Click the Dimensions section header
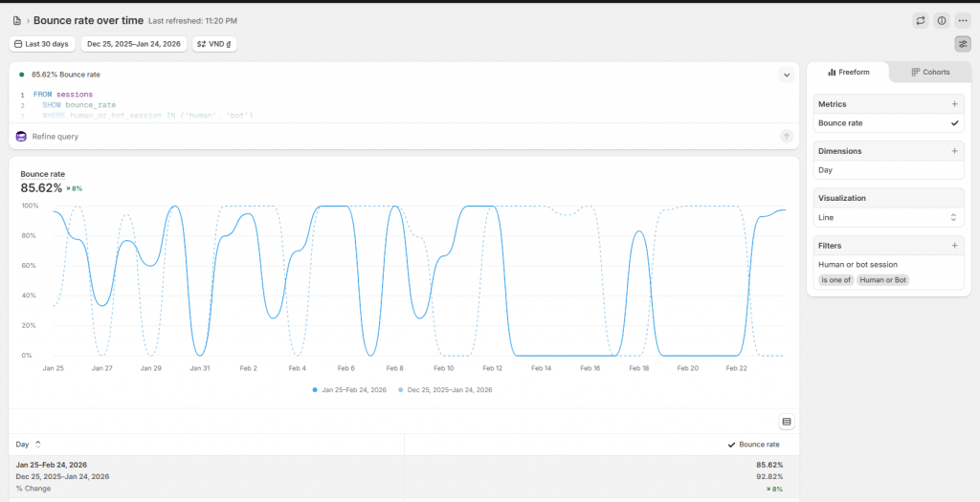The width and height of the screenshot is (980, 502). coord(839,151)
